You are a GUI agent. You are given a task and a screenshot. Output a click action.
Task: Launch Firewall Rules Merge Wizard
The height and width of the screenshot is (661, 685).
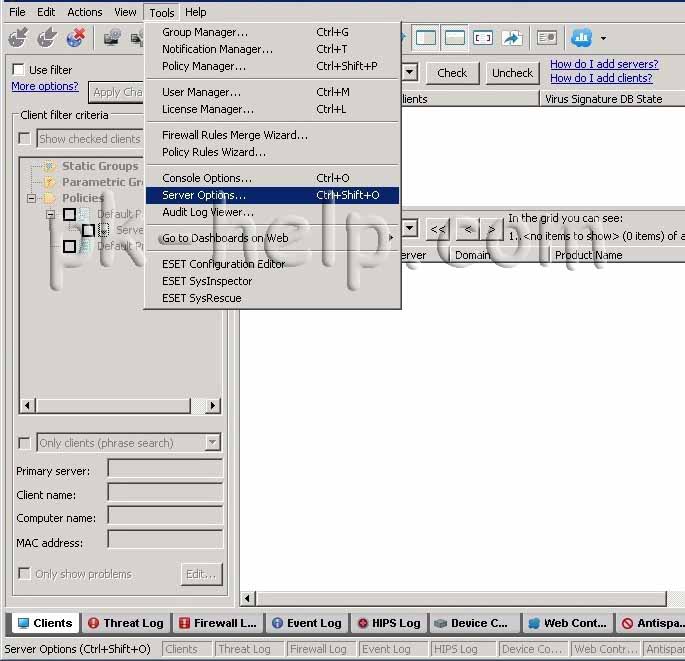pyautogui.click(x=272, y=135)
